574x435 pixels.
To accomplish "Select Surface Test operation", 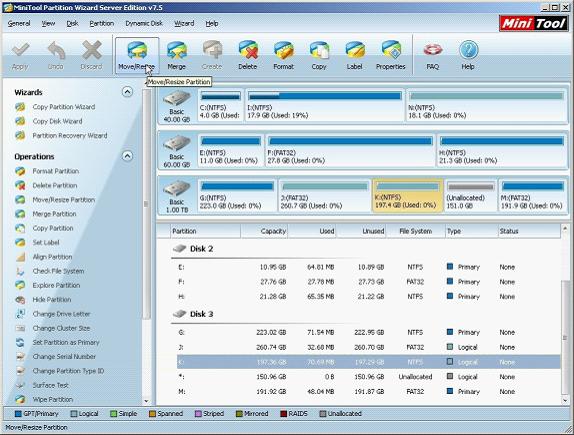I will [51, 385].
